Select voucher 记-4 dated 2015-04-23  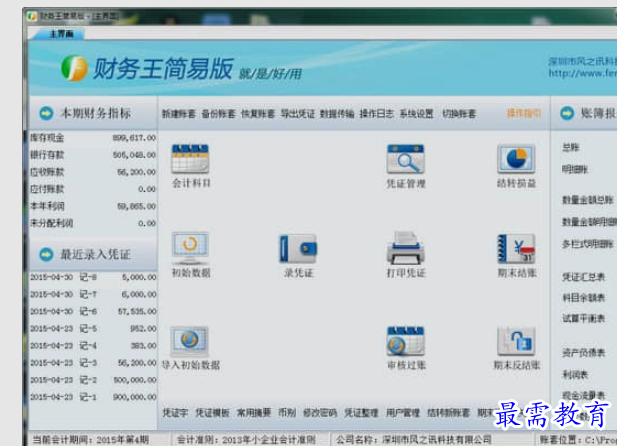point(93,346)
